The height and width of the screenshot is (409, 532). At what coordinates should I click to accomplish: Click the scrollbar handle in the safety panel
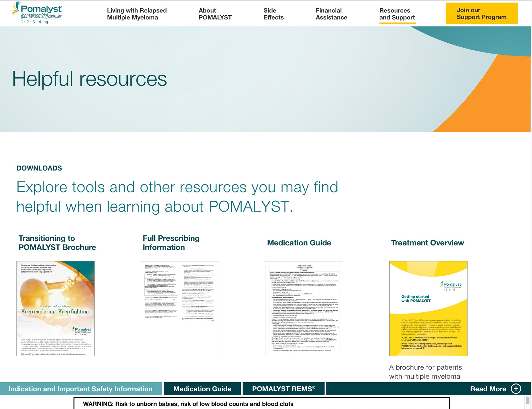(x=528, y=400)
